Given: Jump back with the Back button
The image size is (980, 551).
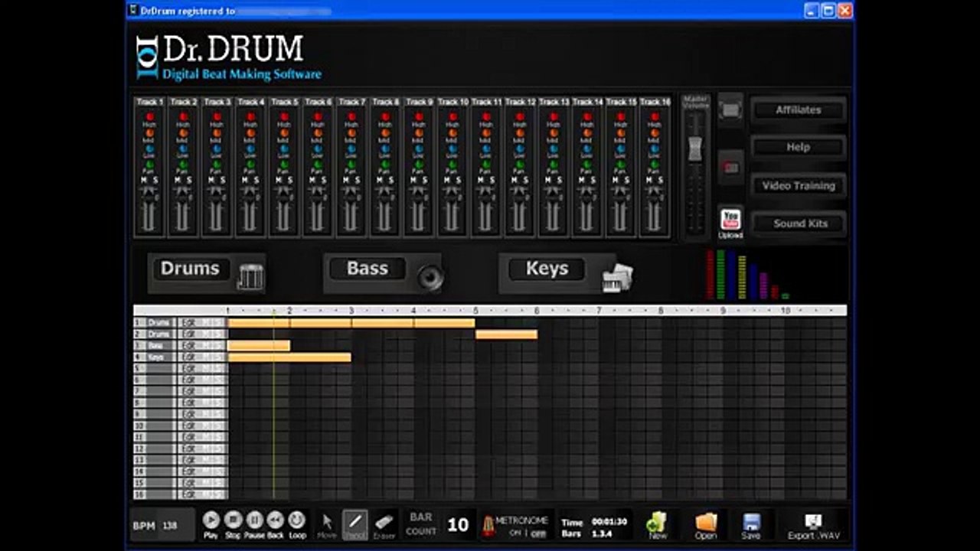Looking at the screenshot, I should (x=276, y=520).
